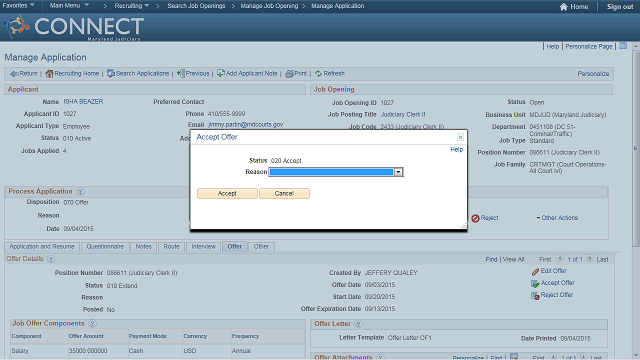The width and height of the screenshot is (640, 360).
Task: Click the Sign out link
Action: click(620, 7)
